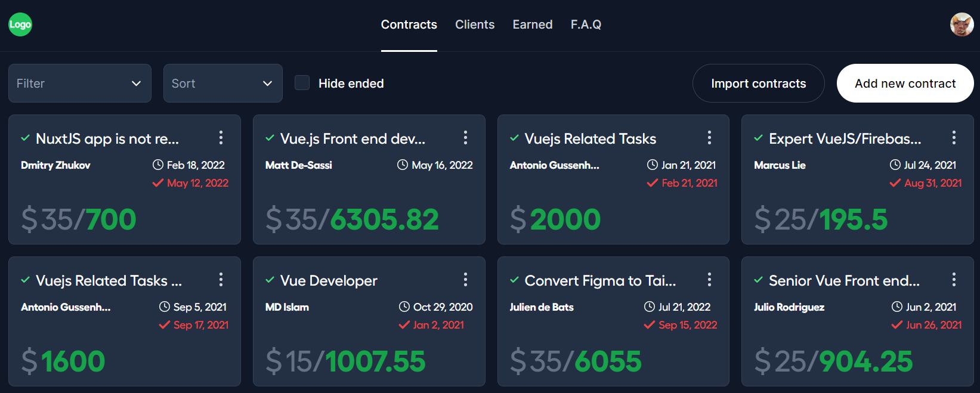This screenshot has width=980, height=393.
Task: Open three-dot menu on Vue Developer card
Action: point(465,280)
